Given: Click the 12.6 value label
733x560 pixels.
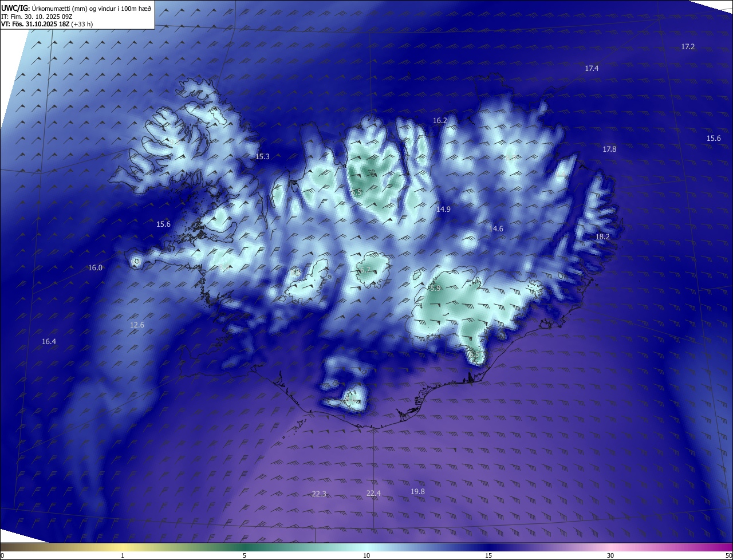Looking at the screenshot, I should click(137, 325).
